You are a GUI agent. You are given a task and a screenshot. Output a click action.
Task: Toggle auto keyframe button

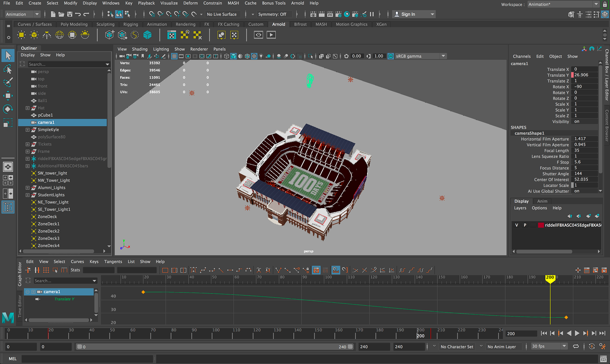pos(592,347)
